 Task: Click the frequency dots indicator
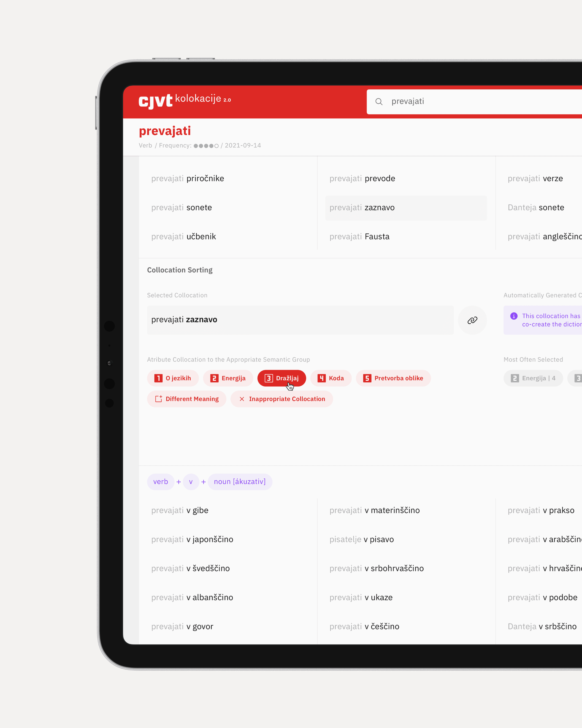click(x=206, y=146)
